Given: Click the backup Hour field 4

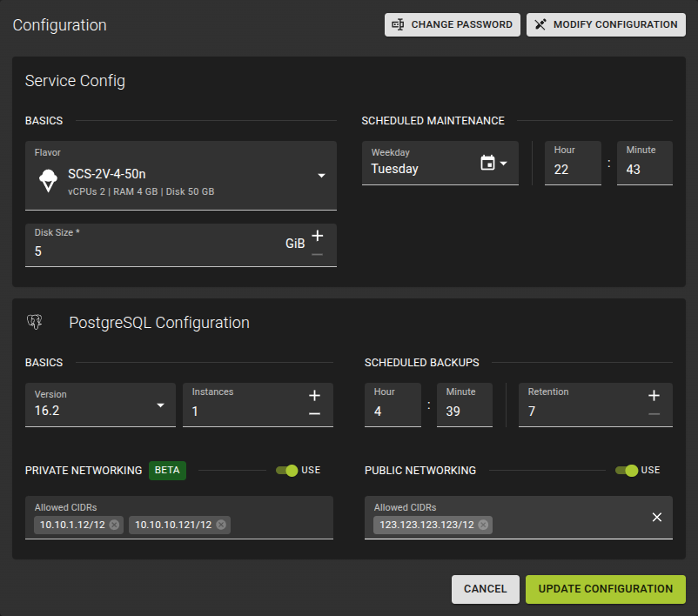Looking at the screenshot, I should click(393, 405).
